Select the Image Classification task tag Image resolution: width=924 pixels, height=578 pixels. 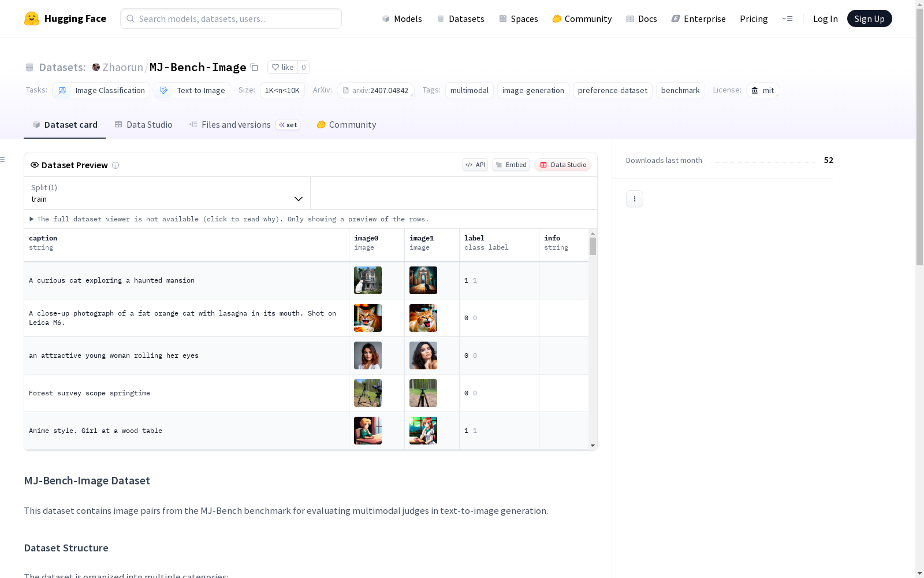(101, 90)
